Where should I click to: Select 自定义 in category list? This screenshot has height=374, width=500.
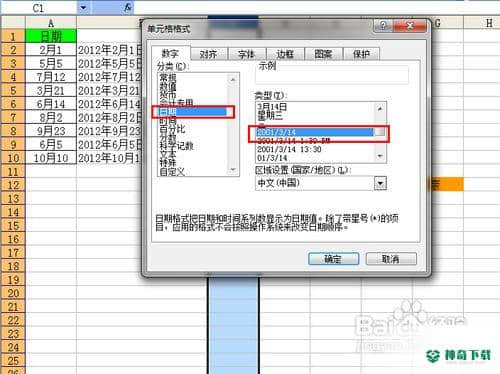click(x=172, y=172)
